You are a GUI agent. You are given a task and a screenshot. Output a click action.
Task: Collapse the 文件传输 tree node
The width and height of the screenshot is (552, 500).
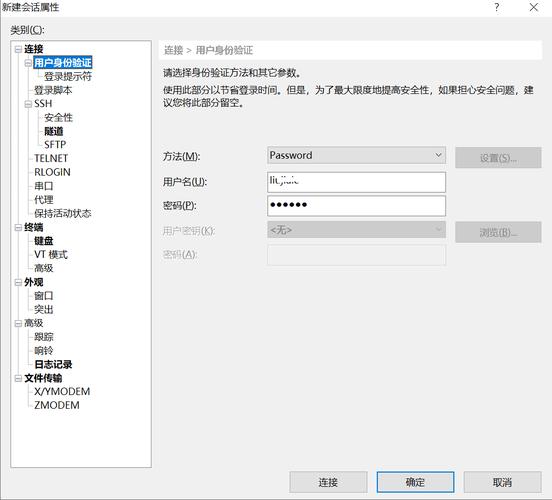(x=18, y=378)
